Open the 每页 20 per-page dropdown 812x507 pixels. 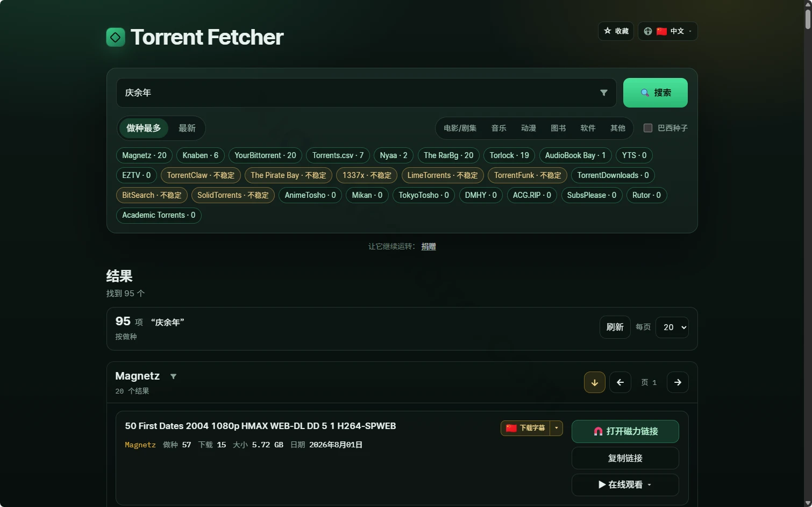tap(672, 327)
